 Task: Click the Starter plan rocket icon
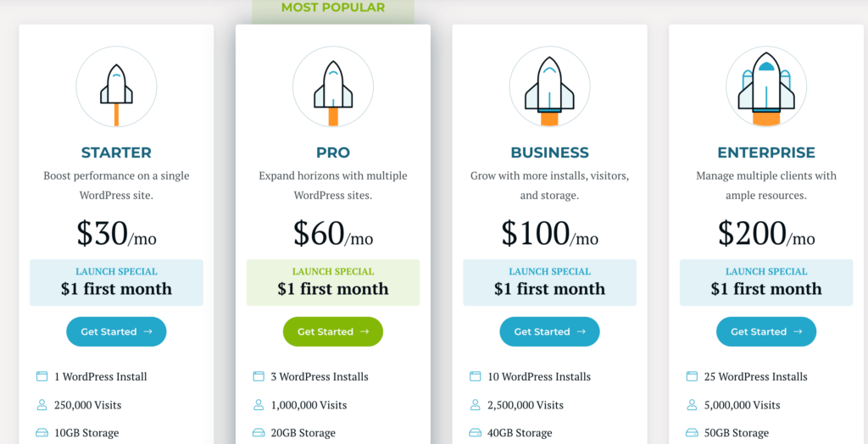116,86
